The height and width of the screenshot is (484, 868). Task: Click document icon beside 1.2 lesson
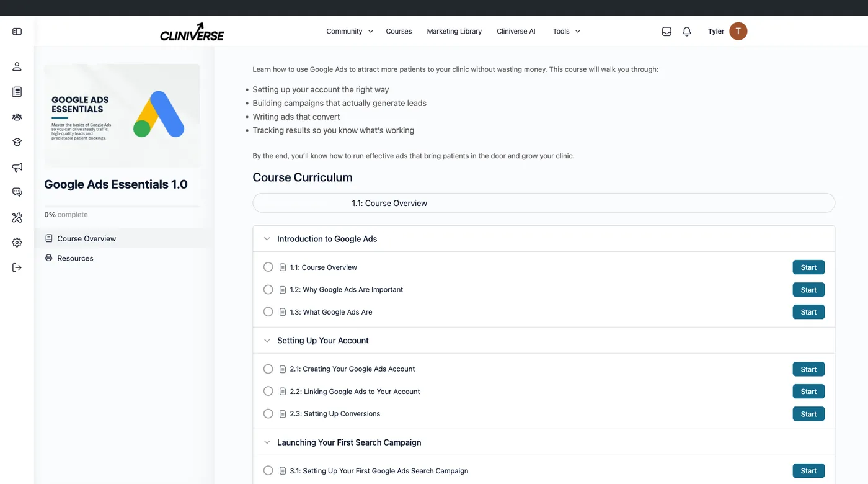(x=283, y=290)
